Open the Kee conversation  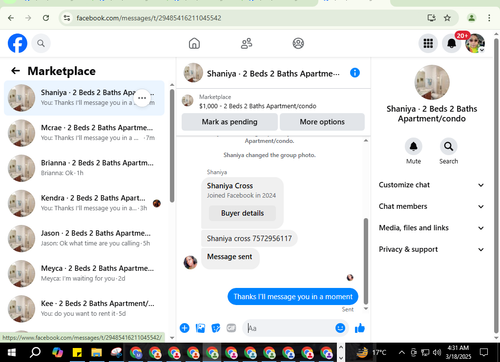(84, 309)
